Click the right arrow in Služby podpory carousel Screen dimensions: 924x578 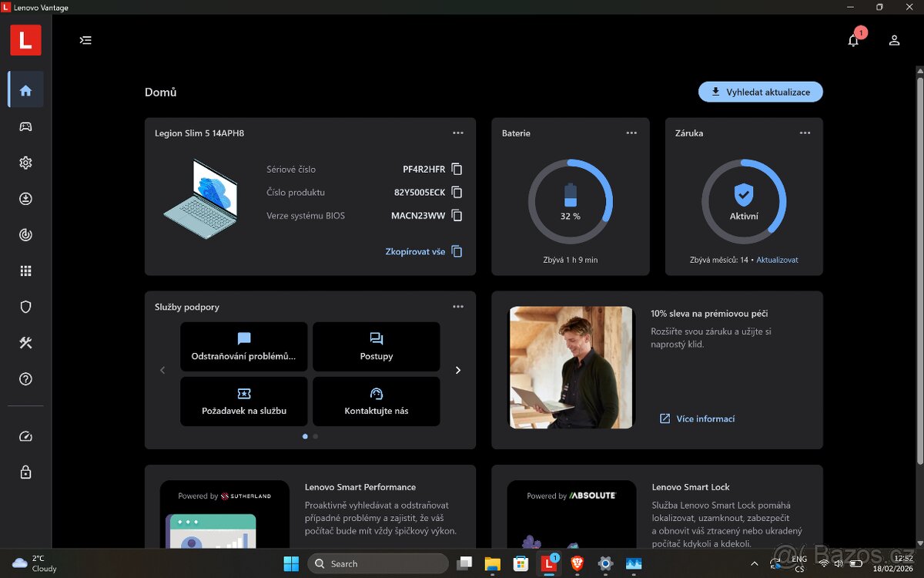[457, 370]
